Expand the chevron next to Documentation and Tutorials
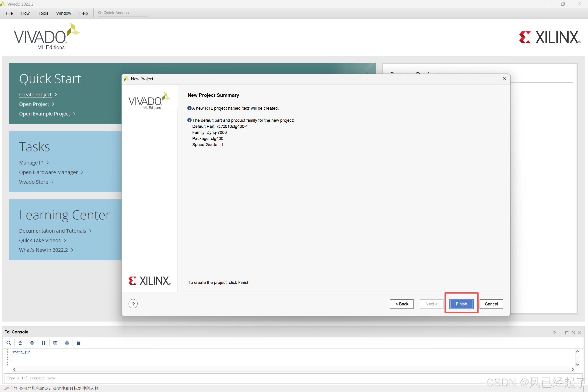Image resolution: width=588 pixels, height=392 pixels. pos(90,231)
